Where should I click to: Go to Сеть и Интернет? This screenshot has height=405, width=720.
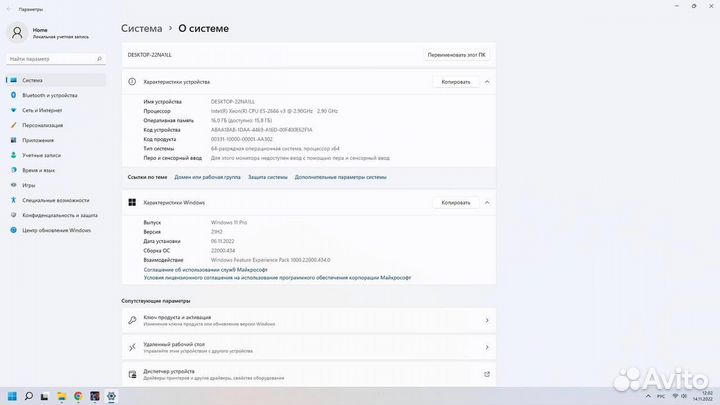pyautogui.click(x=56, y=110)
